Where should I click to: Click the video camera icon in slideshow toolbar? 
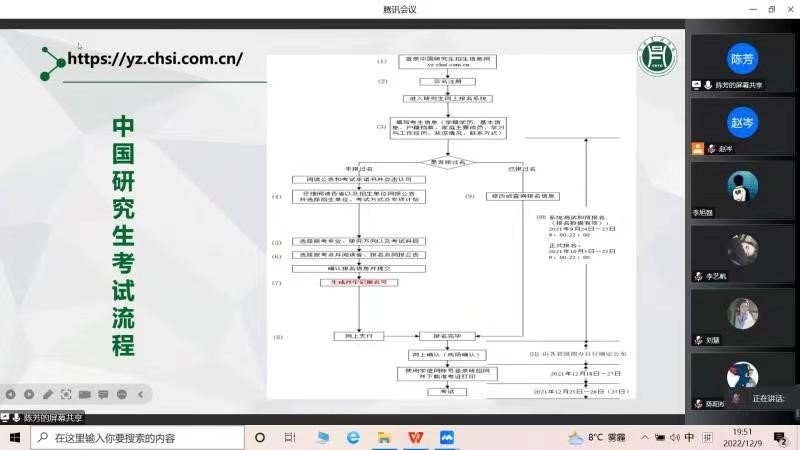(85, 394)
